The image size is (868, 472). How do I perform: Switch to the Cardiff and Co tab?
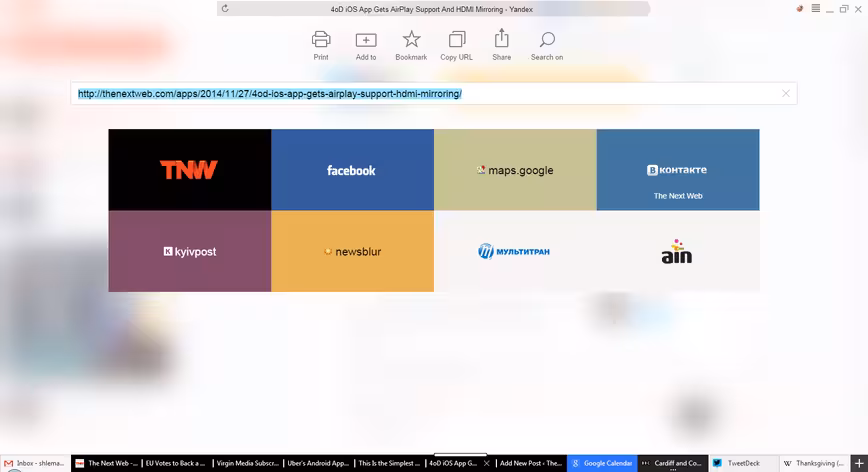click(x=673, y=463)
